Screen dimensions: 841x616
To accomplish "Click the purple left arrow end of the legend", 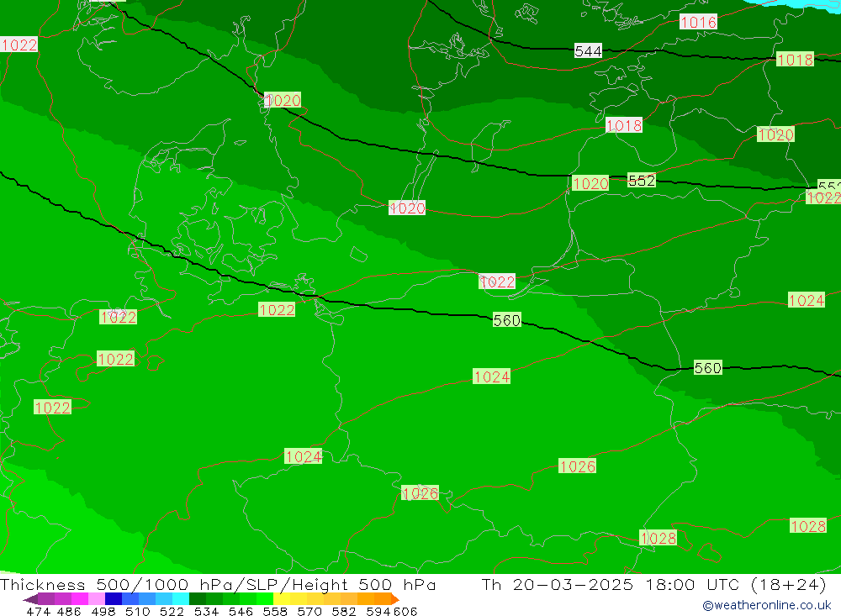I will [x=30, y=599].
